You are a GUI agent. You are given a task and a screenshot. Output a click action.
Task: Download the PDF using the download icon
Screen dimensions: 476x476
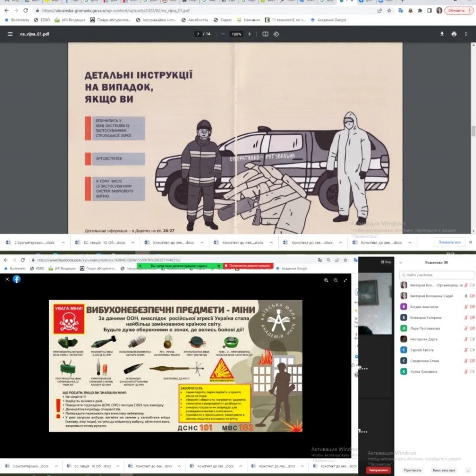[442, 34]
